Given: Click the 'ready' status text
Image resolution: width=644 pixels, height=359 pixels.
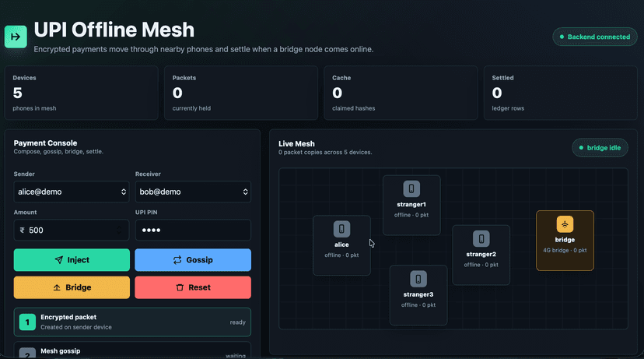Looking at the screenshot, I should tap(238, 322).
